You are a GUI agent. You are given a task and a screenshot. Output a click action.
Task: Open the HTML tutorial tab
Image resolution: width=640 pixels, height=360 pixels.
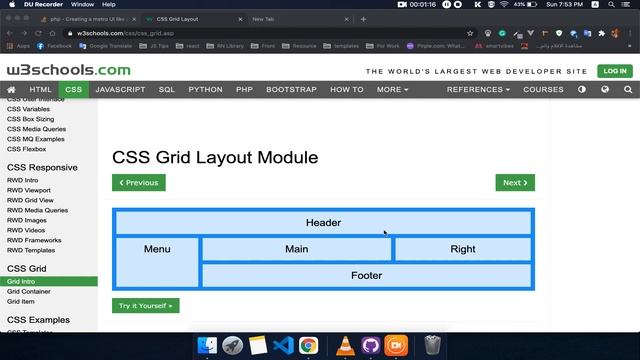point(40,89)
